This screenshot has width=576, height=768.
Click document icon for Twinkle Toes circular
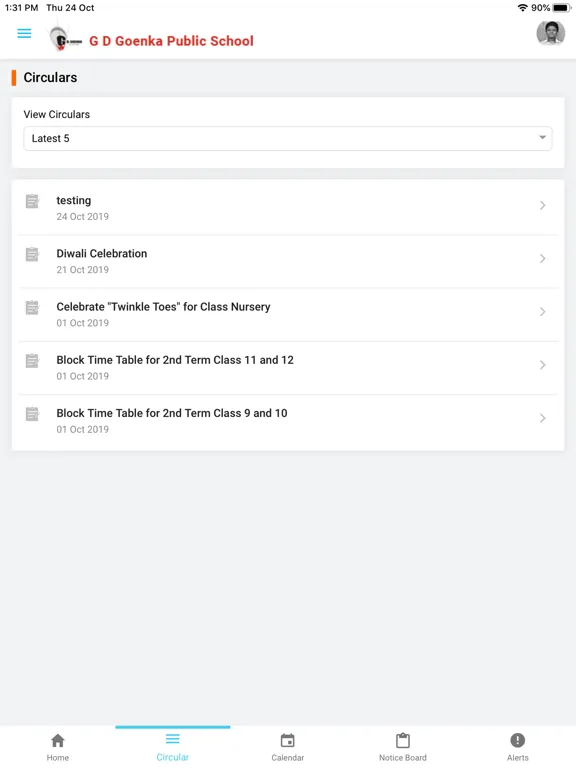[32, 308]
